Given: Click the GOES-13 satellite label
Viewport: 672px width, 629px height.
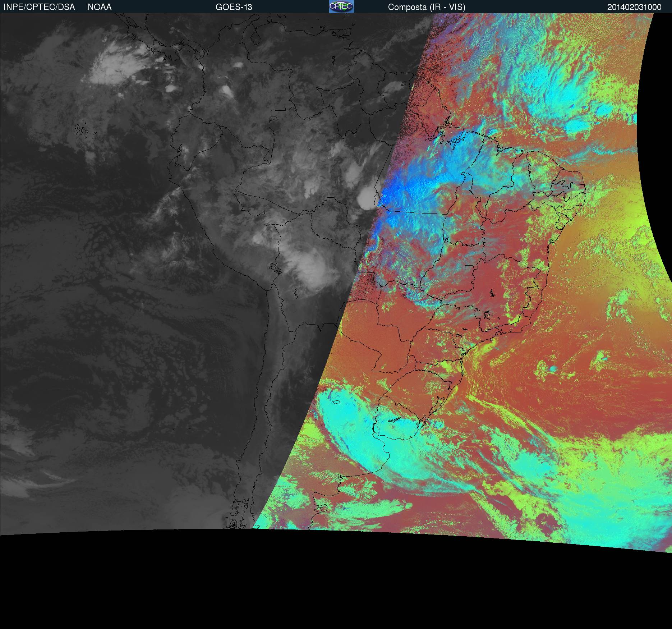Looking at the screenshot, I should [234, 7].
